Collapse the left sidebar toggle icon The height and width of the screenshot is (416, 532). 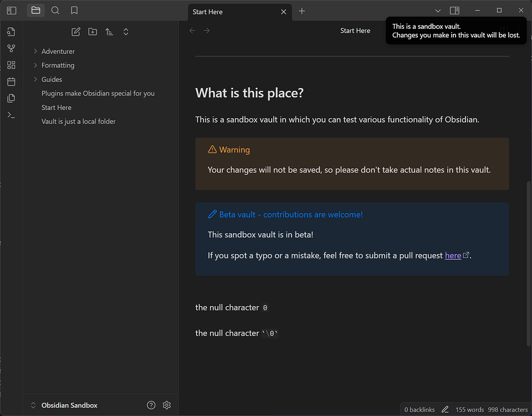(x=12, y=11)
